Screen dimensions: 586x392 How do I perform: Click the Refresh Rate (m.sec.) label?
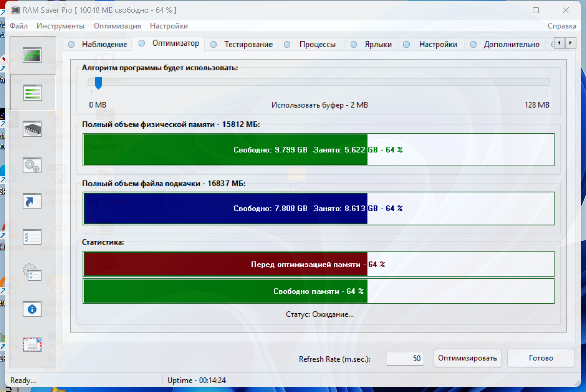click(335, 359)
